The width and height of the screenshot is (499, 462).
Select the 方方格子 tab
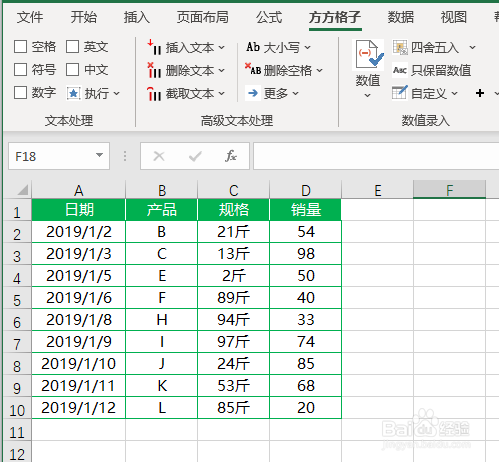point(335,17)
